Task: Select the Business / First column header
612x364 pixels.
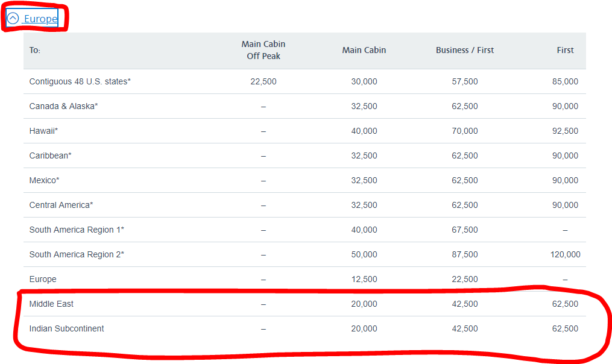Action: [x=464, y=50]
